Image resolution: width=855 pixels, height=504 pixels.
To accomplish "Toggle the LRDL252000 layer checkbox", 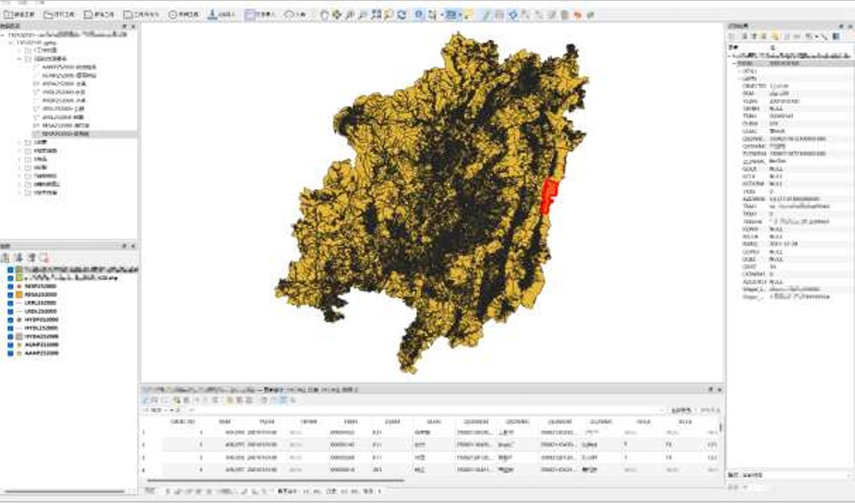I will coord(10,312).
